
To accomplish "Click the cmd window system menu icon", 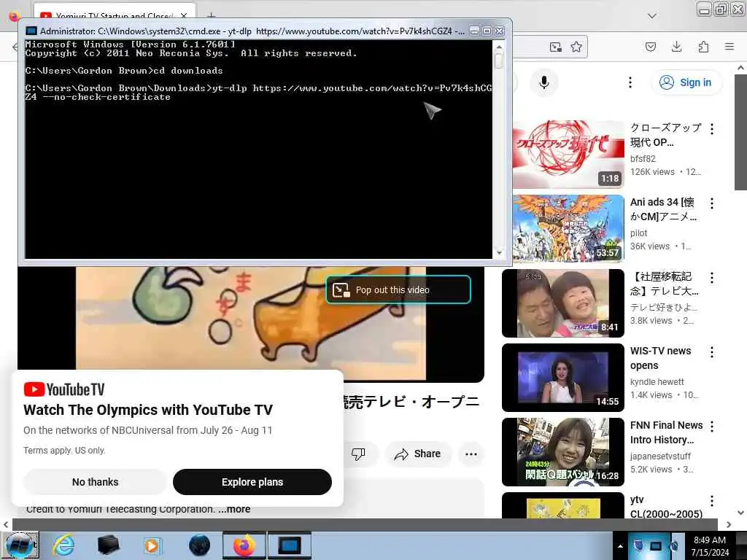I will [31, 31].
